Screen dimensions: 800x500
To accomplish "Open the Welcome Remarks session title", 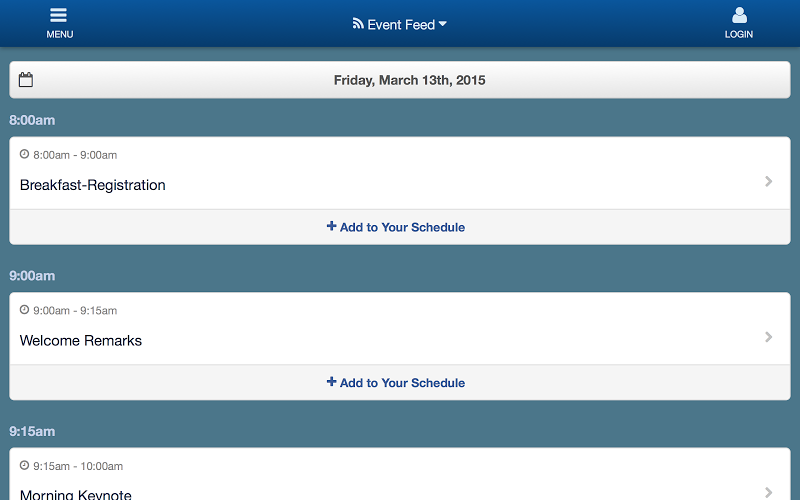I will pyautogui.click(x=81, y=341).
